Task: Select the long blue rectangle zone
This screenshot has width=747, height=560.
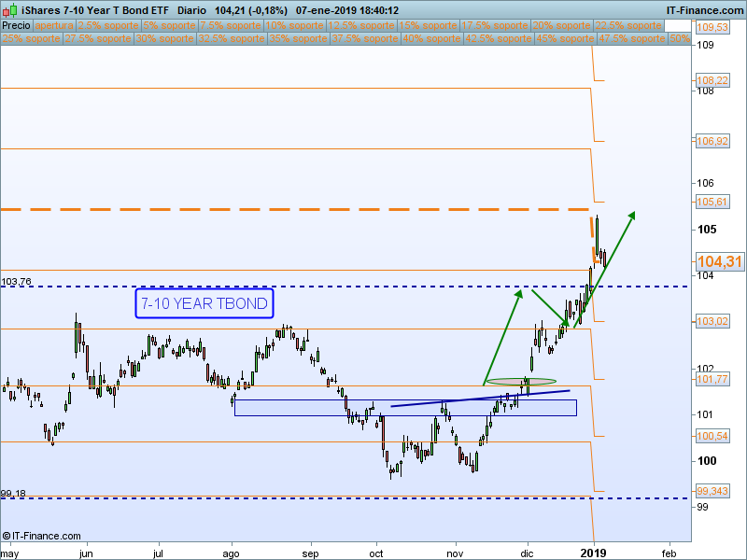Action: pos(404,408)
